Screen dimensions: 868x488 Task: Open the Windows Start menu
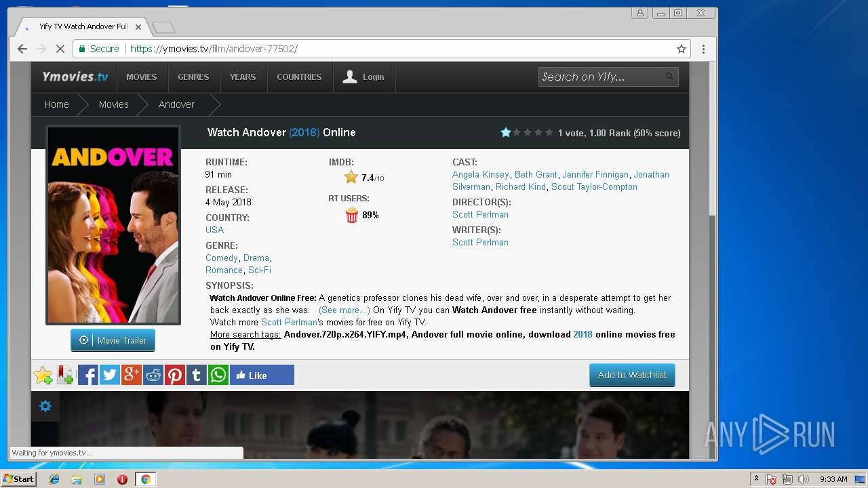(18, 479)
